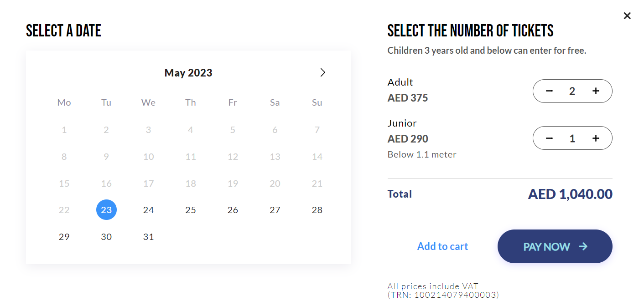Close the ticket selection dialog
Screen dimensions: 644x306
pos(627,16)
